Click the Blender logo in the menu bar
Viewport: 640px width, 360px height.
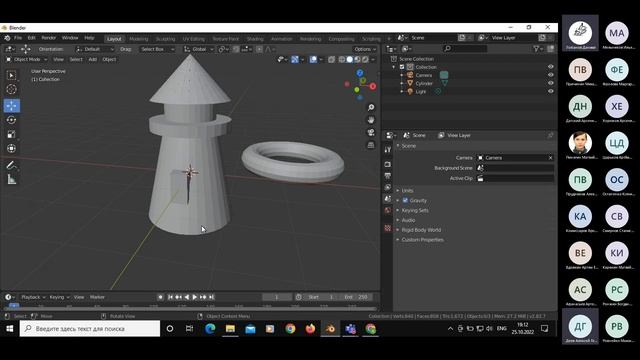7,38
